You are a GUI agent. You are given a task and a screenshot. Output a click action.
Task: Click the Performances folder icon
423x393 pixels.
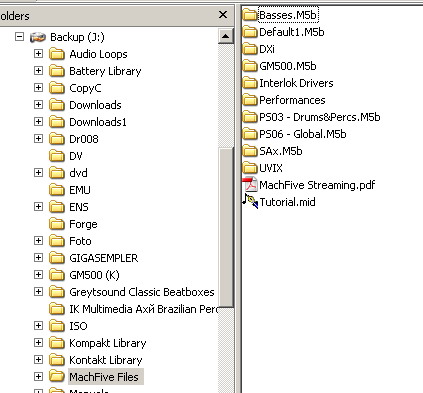pyautogui.click(x=250, y=100)
